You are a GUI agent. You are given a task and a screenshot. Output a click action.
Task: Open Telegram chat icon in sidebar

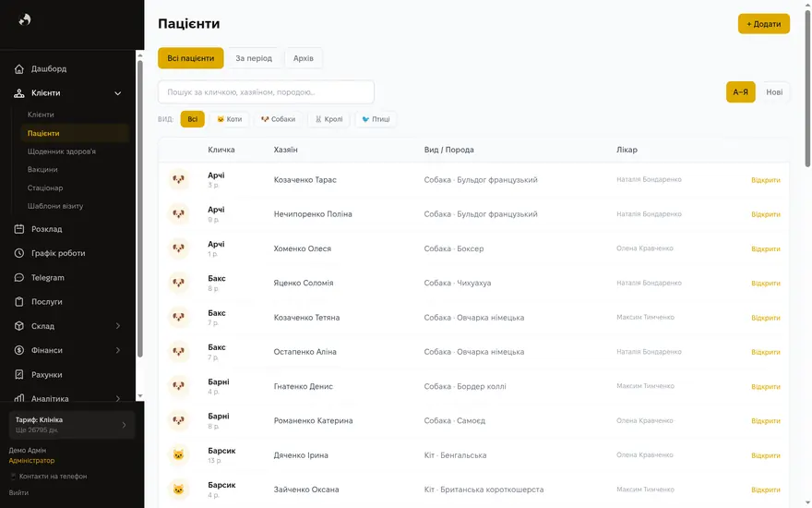pos(19,278)
